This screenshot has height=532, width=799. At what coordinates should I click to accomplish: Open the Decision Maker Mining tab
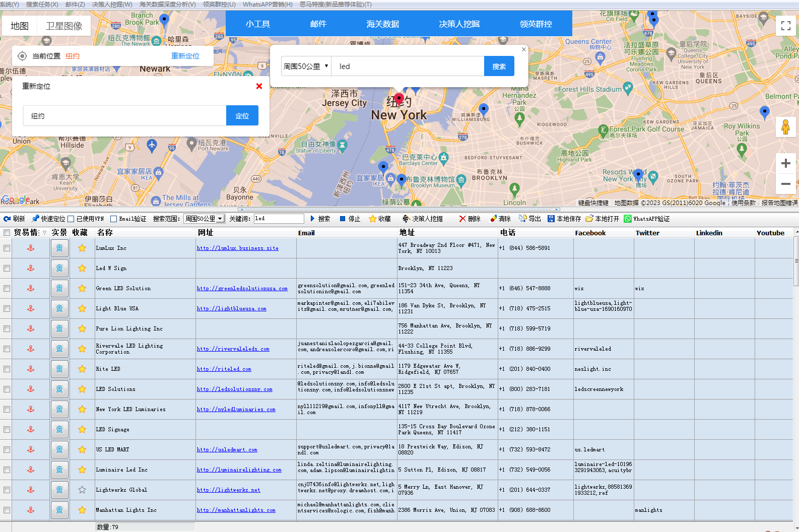click(459, 24)
